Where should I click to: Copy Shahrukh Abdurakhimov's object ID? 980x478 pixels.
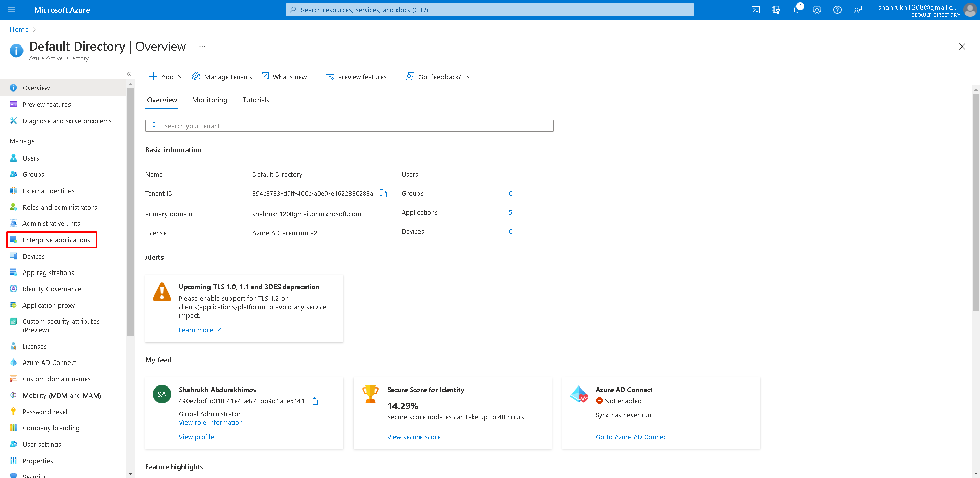(314, 401)
